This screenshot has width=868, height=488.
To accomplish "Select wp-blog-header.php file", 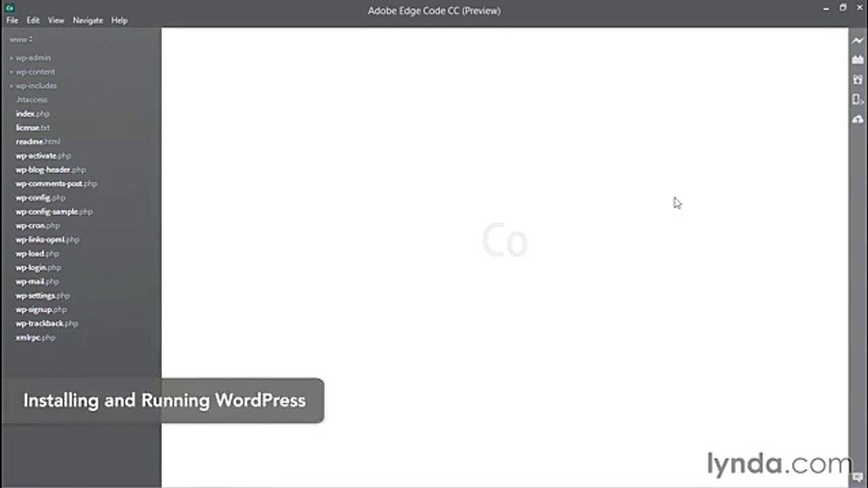I will point(51,169).
